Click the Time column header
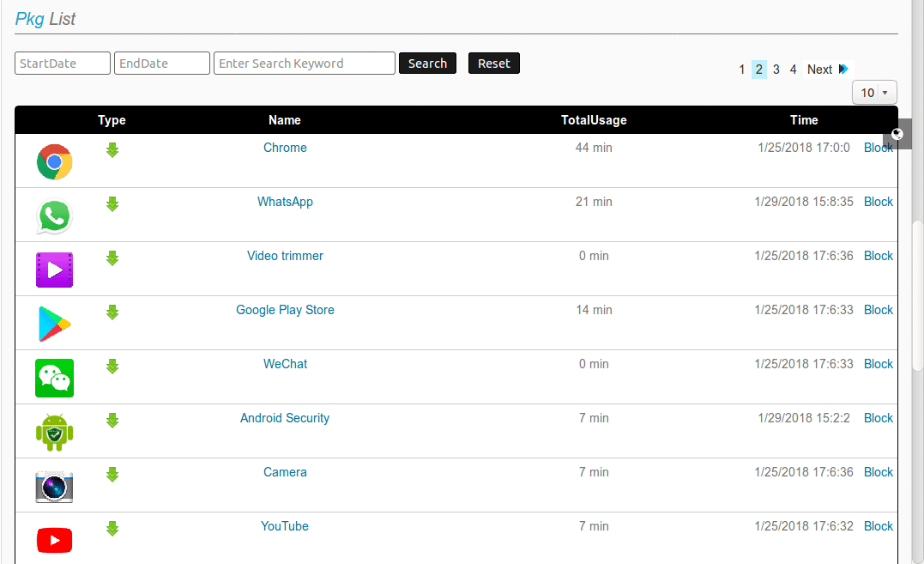 [804, 120]
